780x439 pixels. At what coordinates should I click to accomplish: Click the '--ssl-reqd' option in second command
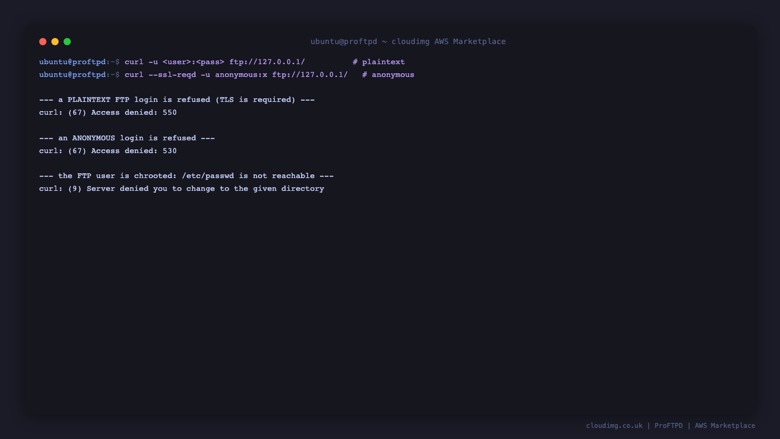pyautogui.click(x=172, y=75)
